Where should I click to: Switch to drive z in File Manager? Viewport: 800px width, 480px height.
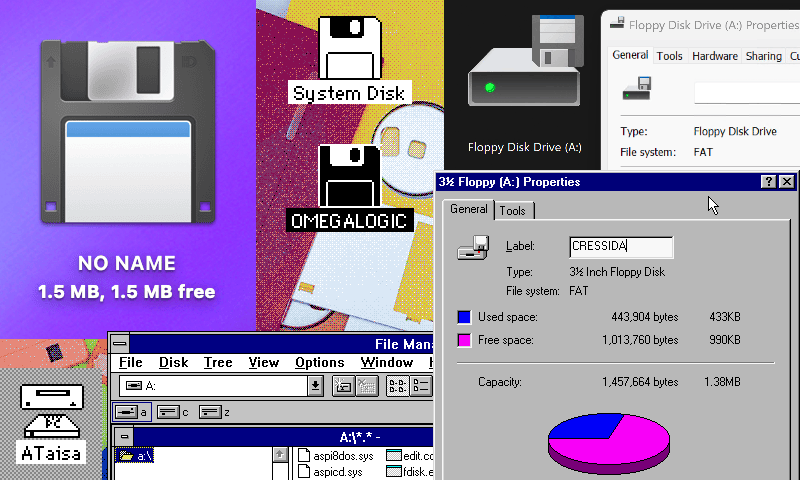coord(213,411)
